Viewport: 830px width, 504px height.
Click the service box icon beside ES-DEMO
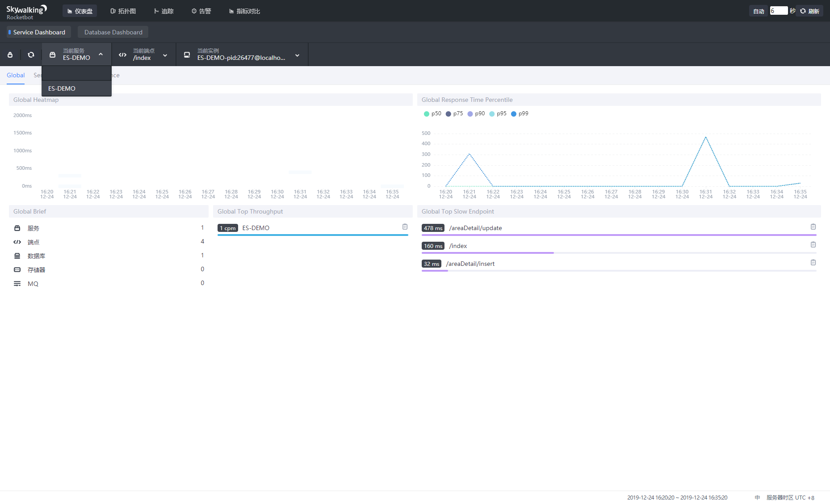point(52,55)
